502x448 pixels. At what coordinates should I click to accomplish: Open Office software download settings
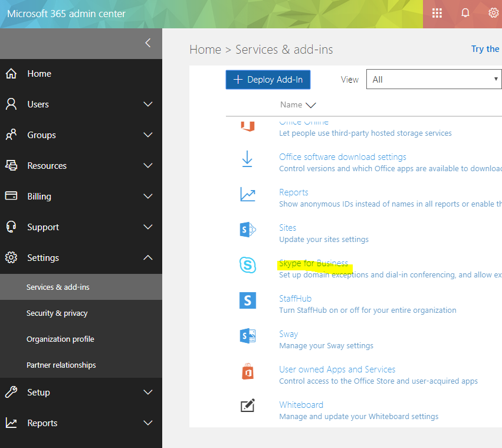[343, 156]
